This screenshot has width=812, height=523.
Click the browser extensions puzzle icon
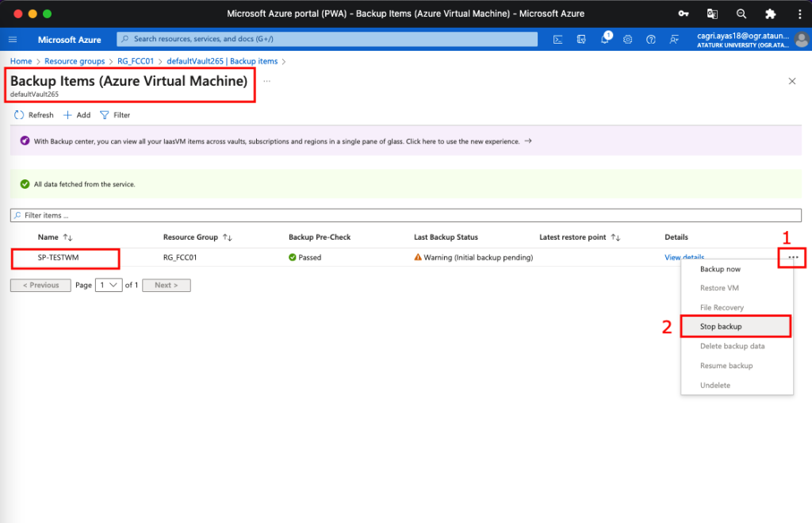[769, 13]
